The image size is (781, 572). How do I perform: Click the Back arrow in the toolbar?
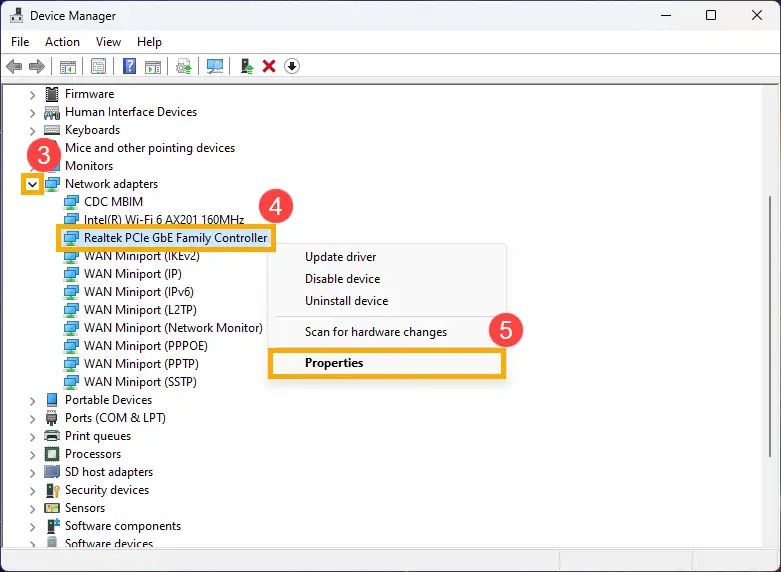(14, 67)
